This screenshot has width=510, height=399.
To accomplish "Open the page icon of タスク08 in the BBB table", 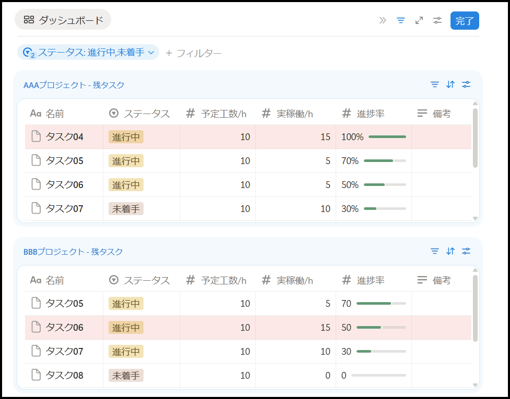I will tap(36, 375).
